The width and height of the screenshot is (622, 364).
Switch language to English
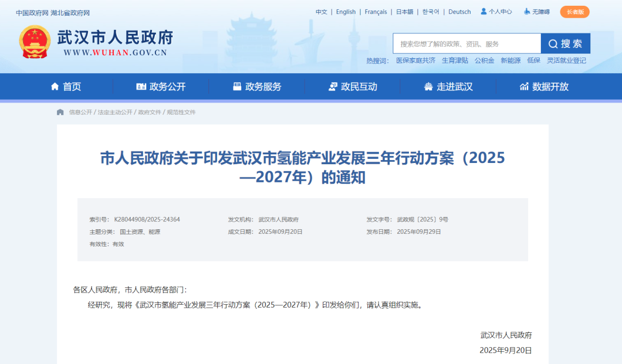346,12
